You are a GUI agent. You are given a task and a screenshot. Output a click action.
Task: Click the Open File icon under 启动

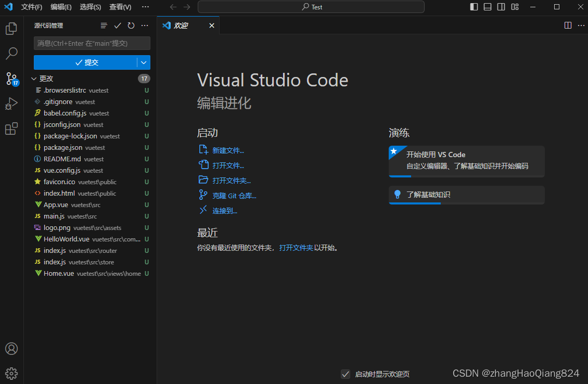tap(203, 164)
